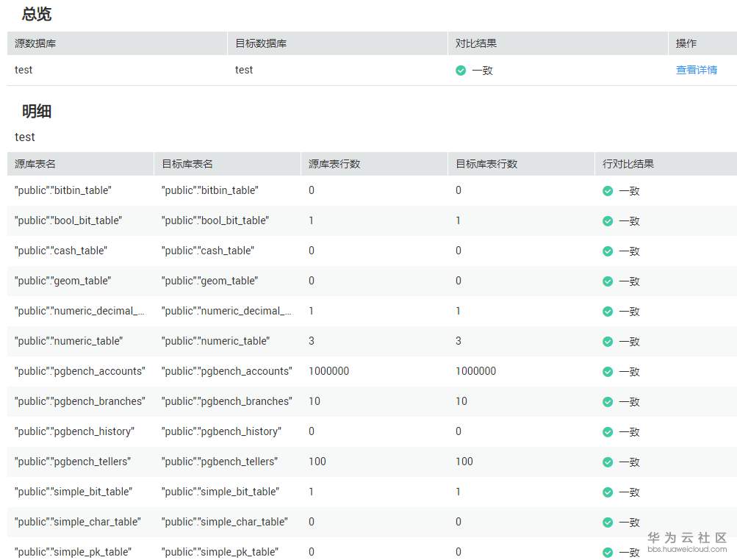Open the 查看详情 link for test database
Screen dimensions: 737x560
pyautogui.click(x=696, y=70)
